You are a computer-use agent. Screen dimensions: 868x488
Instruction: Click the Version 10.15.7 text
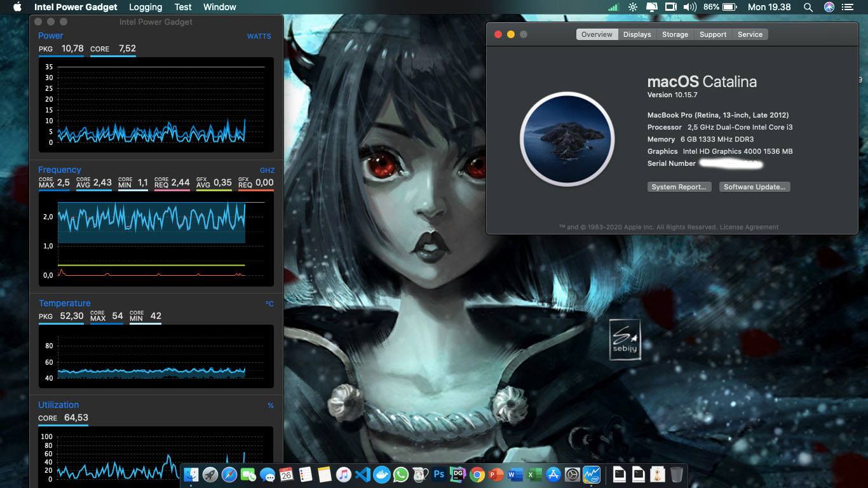click(x=672, y=95)
